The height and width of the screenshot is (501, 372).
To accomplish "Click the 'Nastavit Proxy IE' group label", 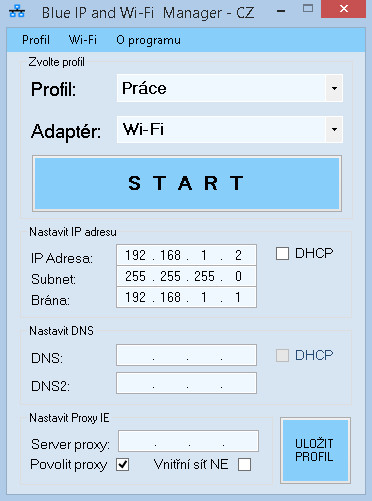I will [69, 418].
